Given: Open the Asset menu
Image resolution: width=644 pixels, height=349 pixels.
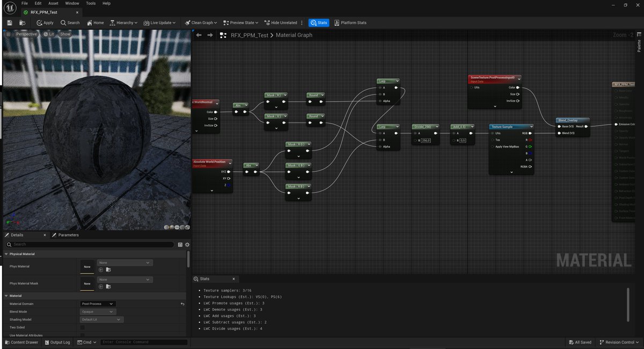Looking at the screenshot, I should (x=53, y=3).
